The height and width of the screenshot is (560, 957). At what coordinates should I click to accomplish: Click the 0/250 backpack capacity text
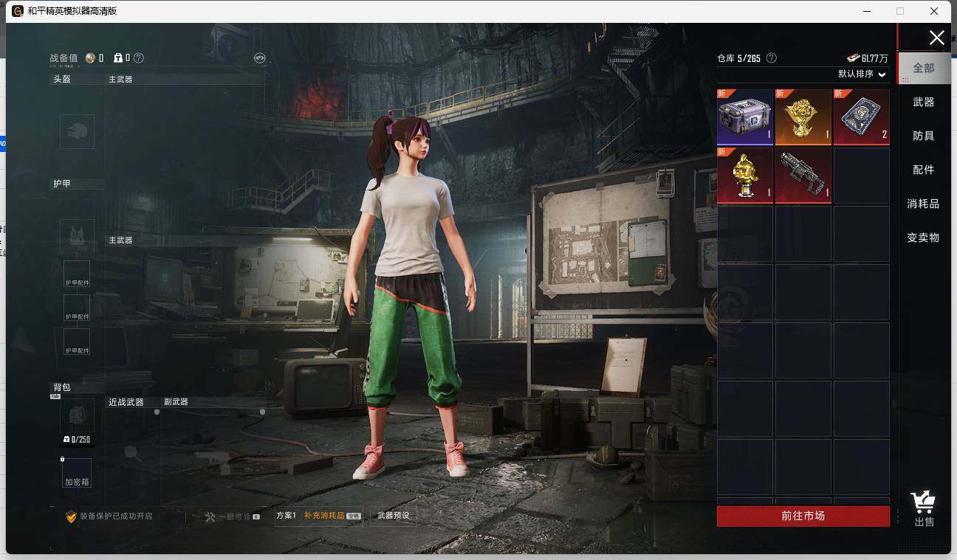coord(77,440)
